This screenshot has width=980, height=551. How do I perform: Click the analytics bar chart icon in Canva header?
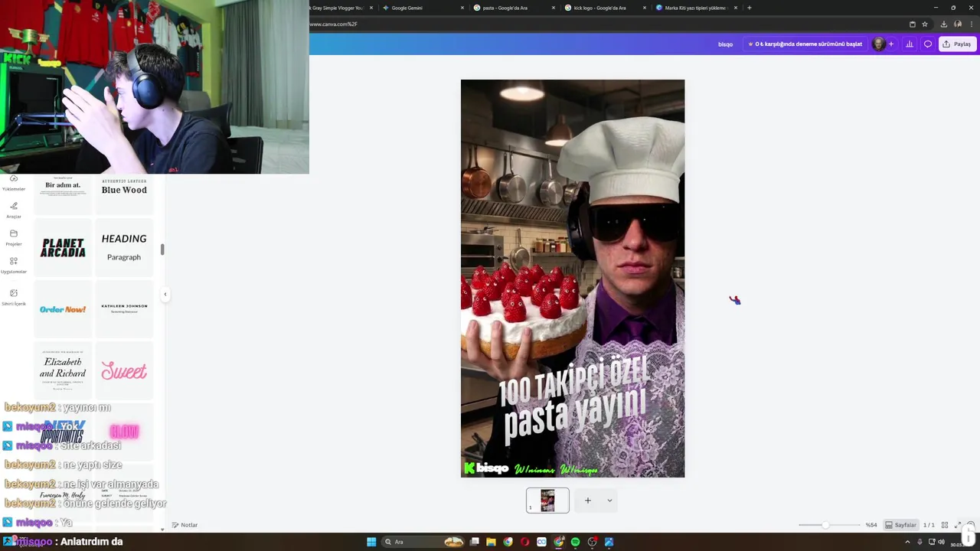[x=910, y=44]
